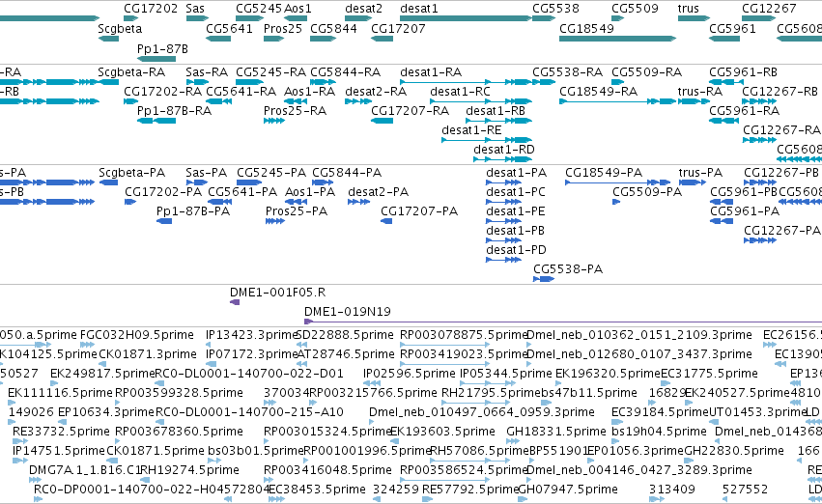Open the Pros25-PA protein label
Viewport: 822px width, 504px height.
[297, 211]
